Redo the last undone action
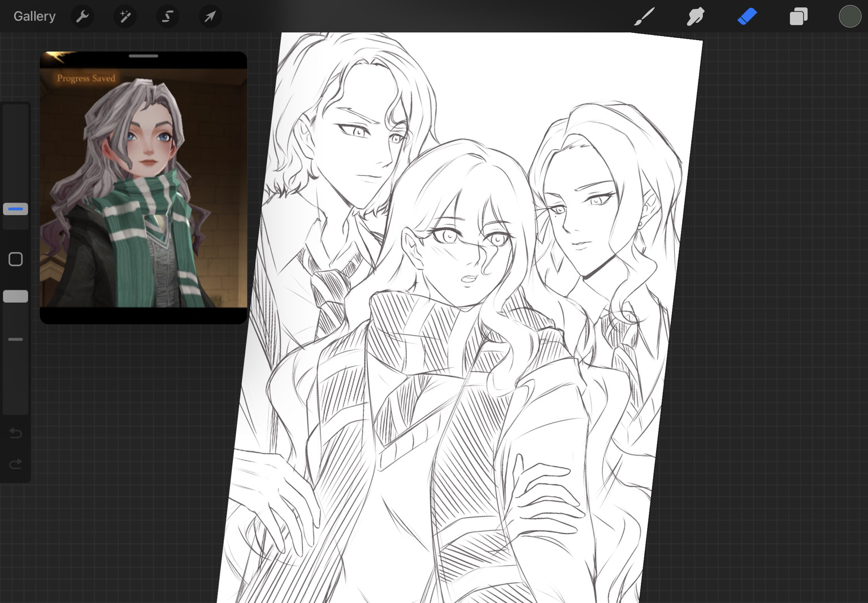868x603 pixels. pyautogui.click(x=16, y=464)
